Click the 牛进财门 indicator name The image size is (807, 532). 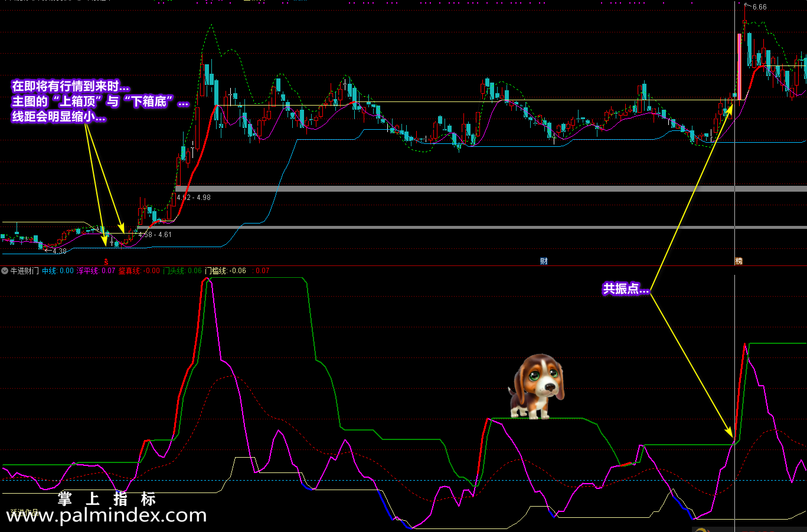click(25, 271)
